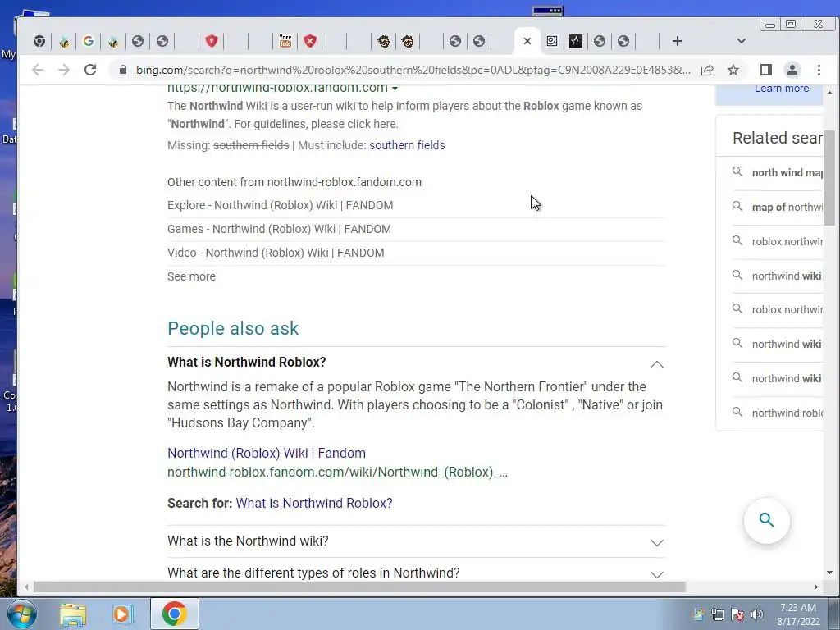The width and height of the screenshot is (840, 630).
Task: Open the Yore Tube tab
Action: click(285, 41)
